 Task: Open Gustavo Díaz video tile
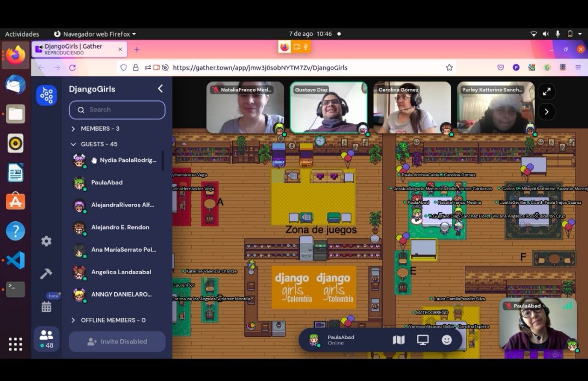click(329, 107)
